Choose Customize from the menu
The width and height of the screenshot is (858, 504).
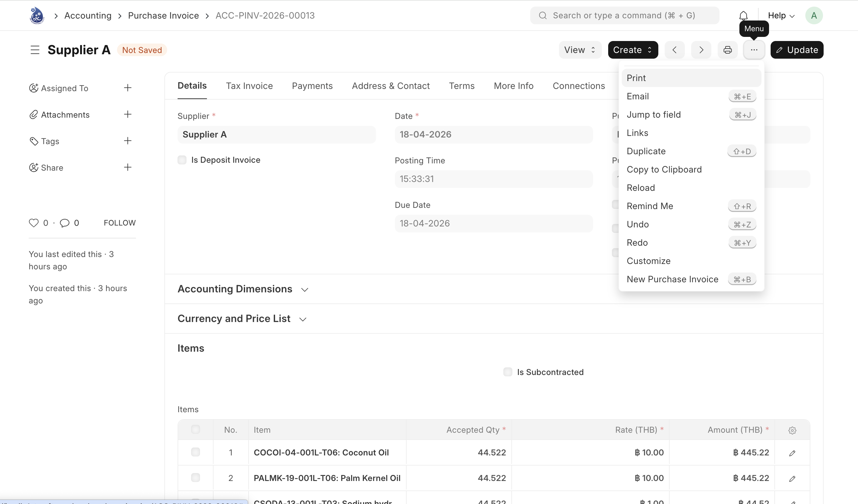click(691, 261)
